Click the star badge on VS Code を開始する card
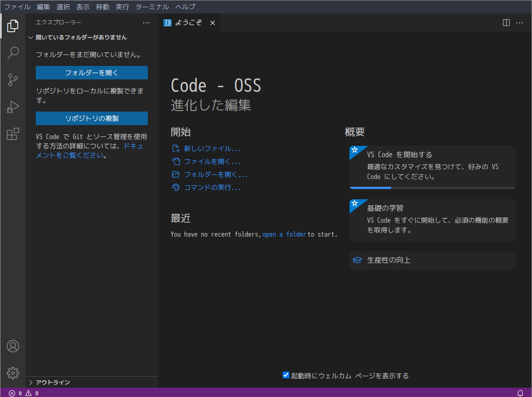532x397 pixels. click(355, 150)
